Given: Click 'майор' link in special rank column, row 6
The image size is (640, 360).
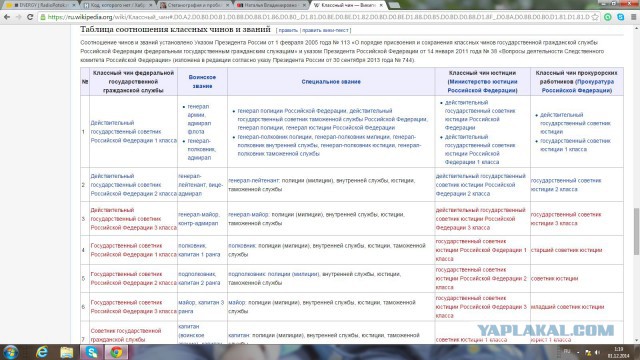Looking at the screenshot, I should click(236, 302).
